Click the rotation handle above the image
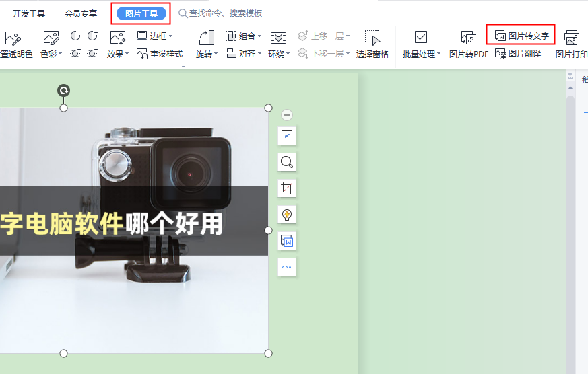 (x=64, y=91)
